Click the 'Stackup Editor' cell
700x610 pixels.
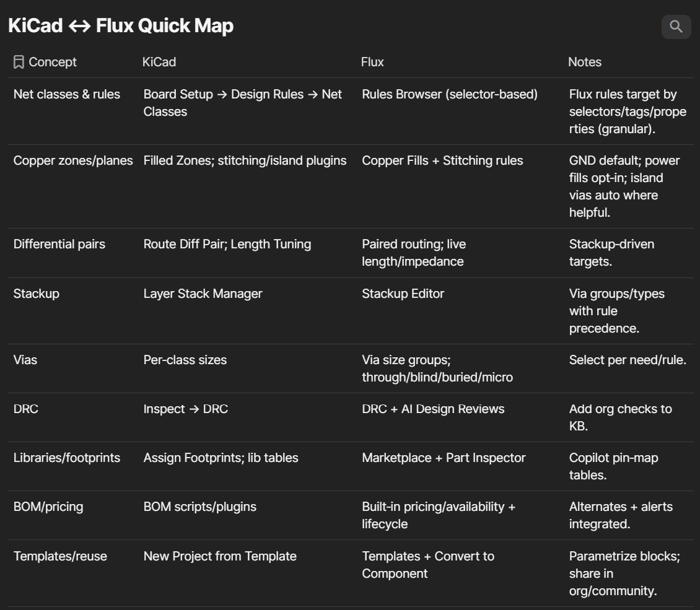click(x=403, y=294)
